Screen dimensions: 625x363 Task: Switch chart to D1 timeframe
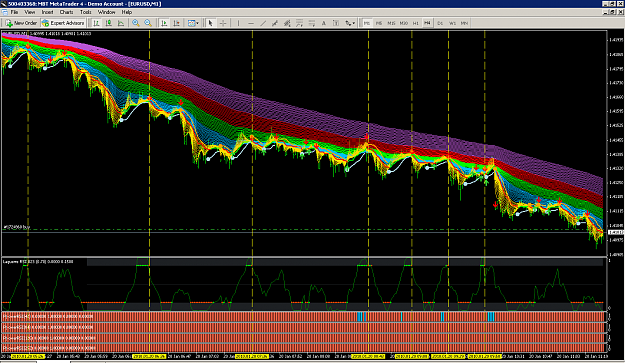point(440,23)
